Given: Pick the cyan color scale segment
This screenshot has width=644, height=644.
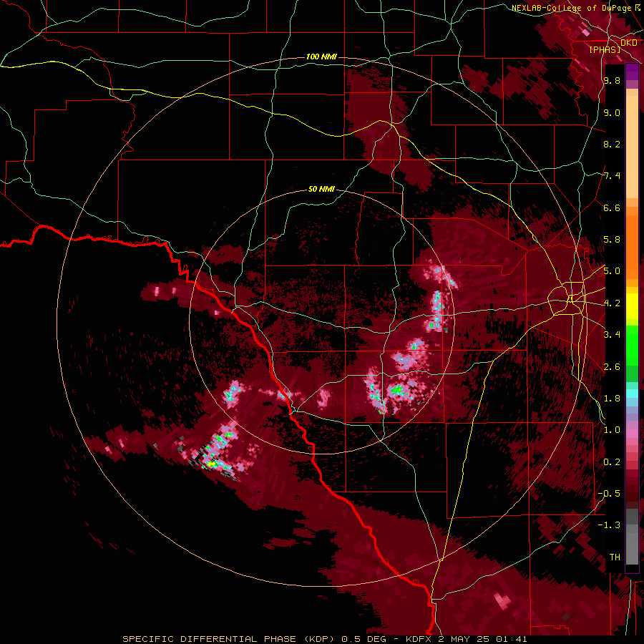Looking at the screenshot, I should click(x=632, y=393).
